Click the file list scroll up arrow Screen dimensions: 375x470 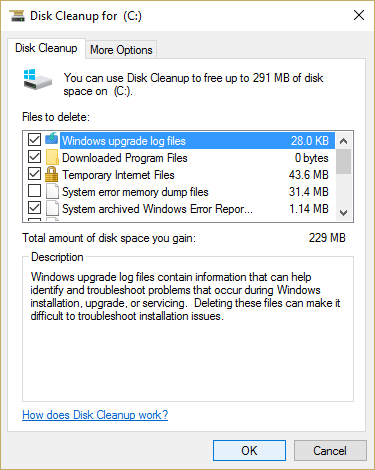[x=343, y=141]
